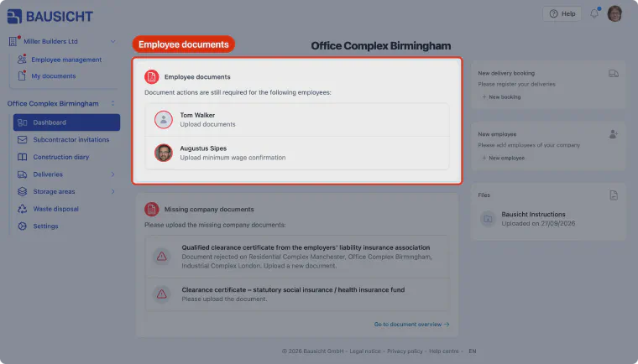Click the Missing company documents red icon
Screen dimensions: 638x364
click(152, 210)
